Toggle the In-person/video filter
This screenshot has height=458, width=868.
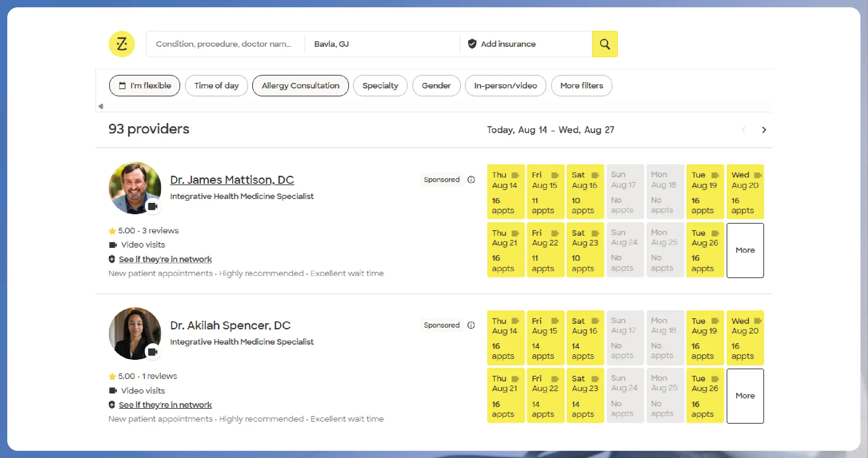coord(505,86)
